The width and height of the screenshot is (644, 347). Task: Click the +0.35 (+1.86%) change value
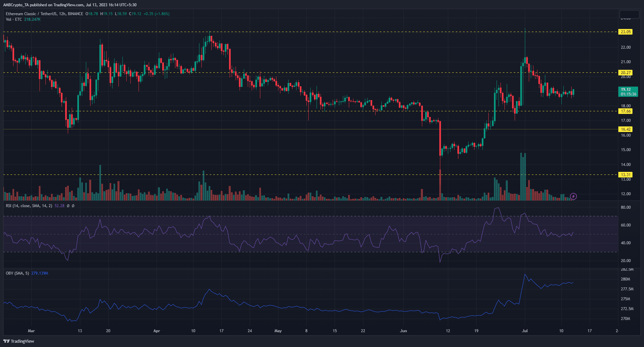(157, 14)
